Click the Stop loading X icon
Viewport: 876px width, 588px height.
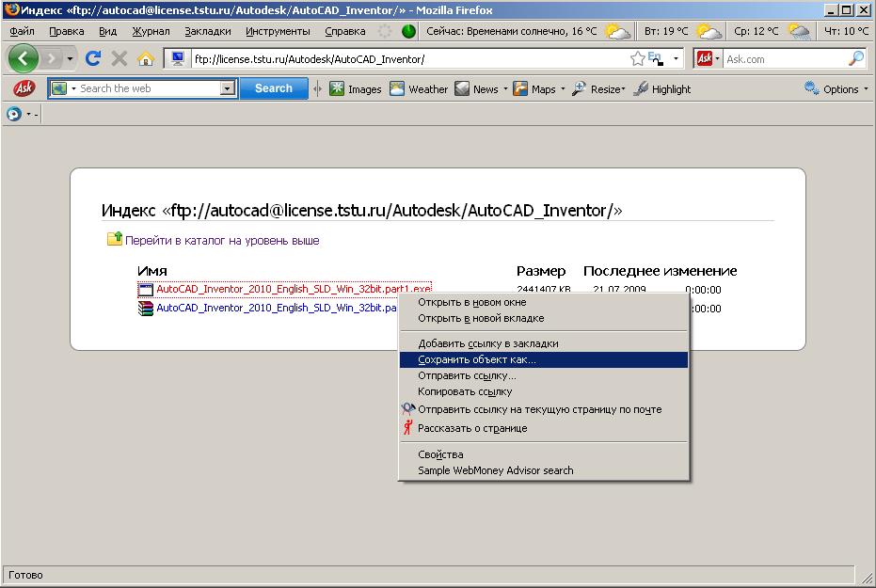(119, 58)
